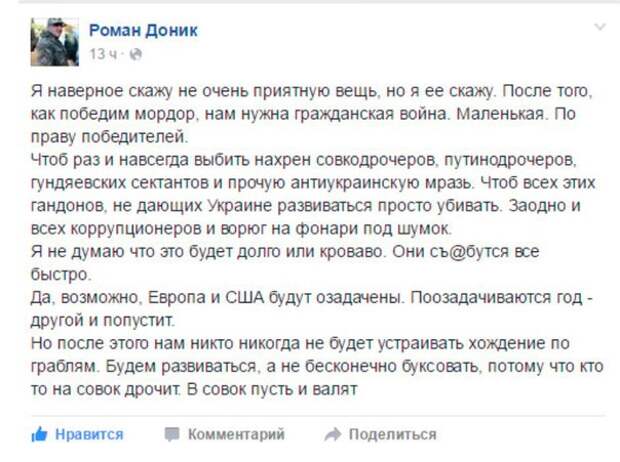Click the line 'другой и попустит.'

pyautogui.click(x=102, y=320)
